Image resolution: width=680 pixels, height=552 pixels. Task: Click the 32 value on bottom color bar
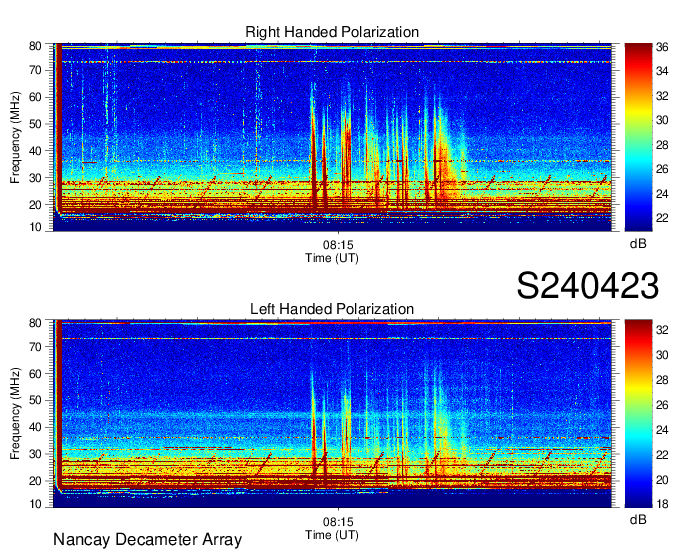pos(662,330)
